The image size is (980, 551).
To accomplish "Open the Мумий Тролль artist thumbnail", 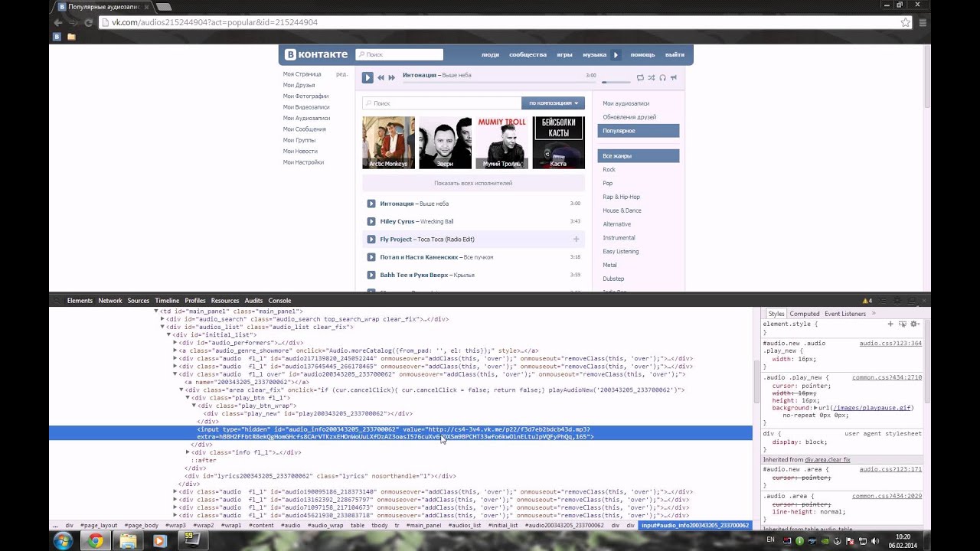I will 501,142.
